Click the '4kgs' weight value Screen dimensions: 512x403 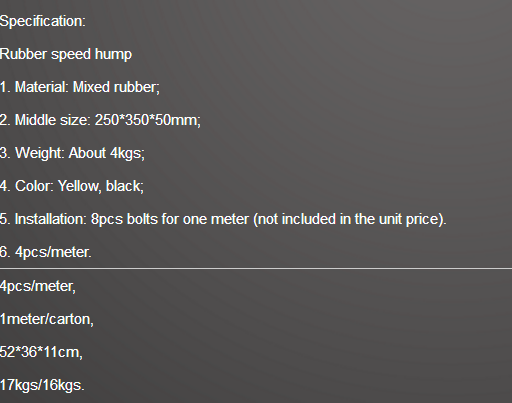[x=127, y=154]
